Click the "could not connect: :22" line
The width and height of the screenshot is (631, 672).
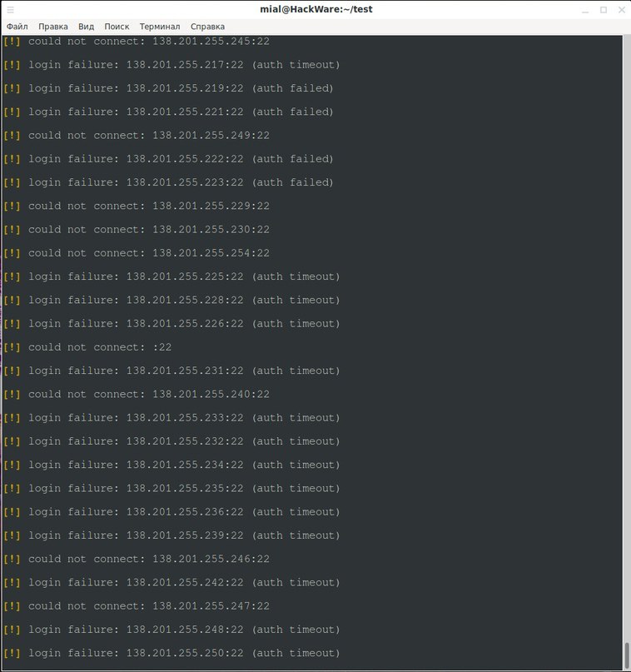coord(87,347)
